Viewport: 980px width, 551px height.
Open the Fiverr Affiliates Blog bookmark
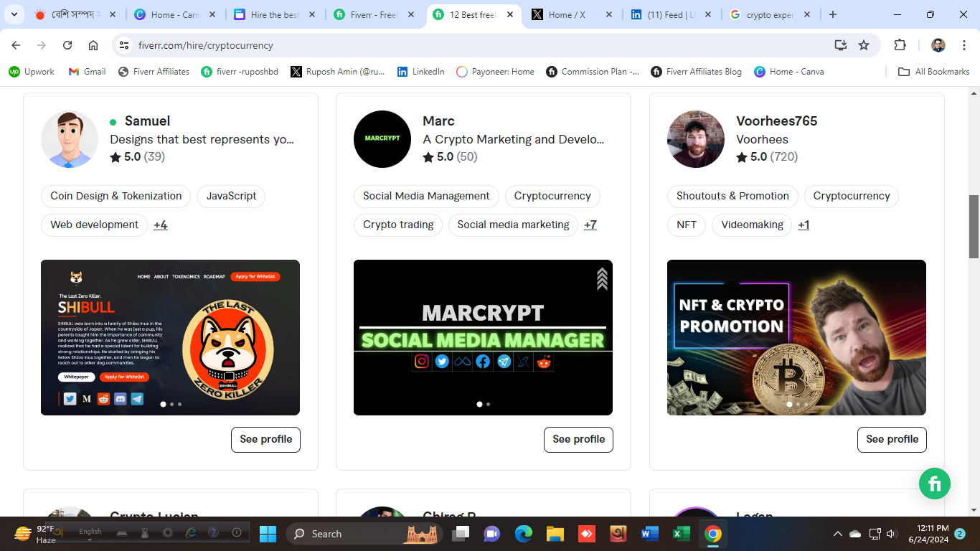tap(696, 72)
